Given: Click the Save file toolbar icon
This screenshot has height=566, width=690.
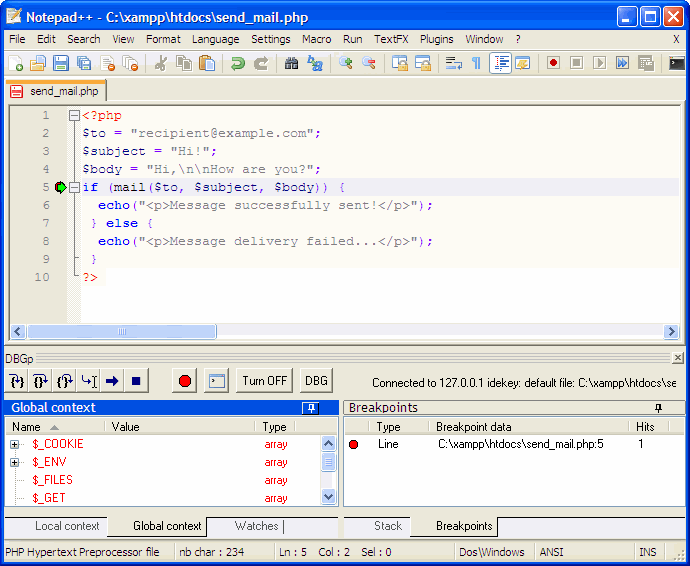Looking at the screenshot, I should [61, 63].
